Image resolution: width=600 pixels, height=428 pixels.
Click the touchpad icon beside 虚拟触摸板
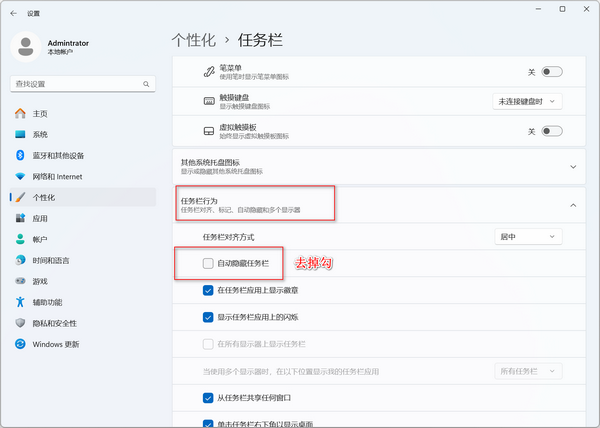tap(209, 131)
